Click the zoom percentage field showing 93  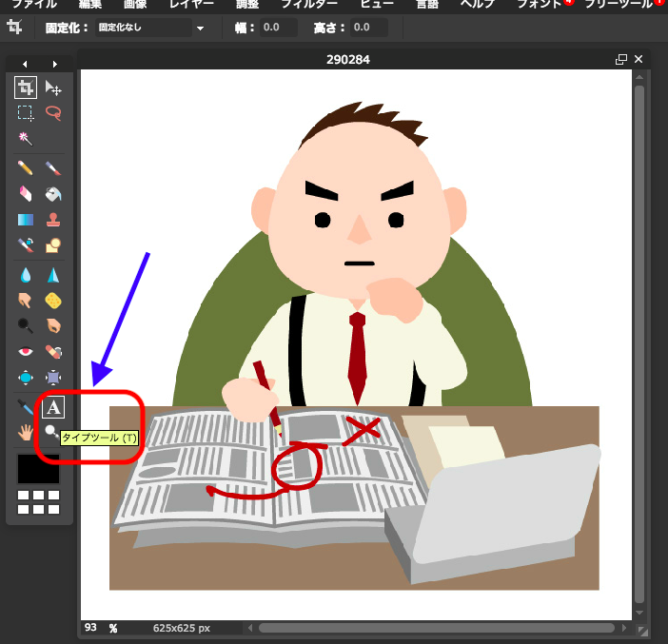tap(90, 628)
